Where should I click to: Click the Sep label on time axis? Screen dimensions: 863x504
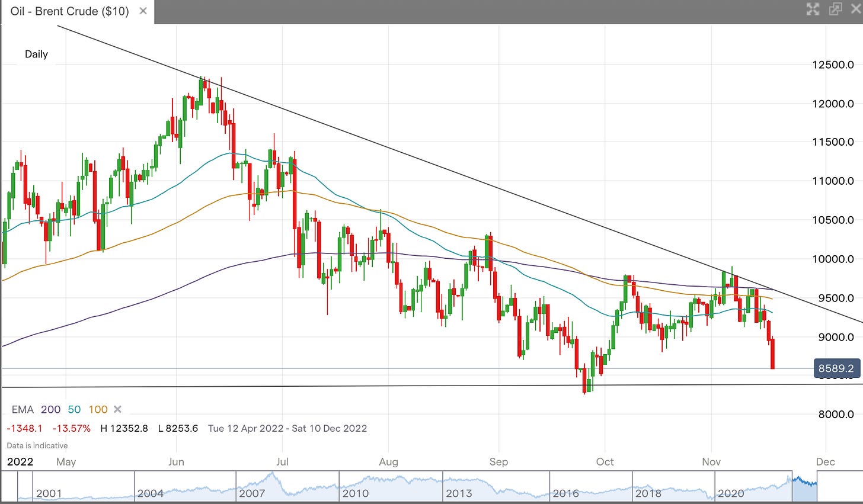click(498, 461)
